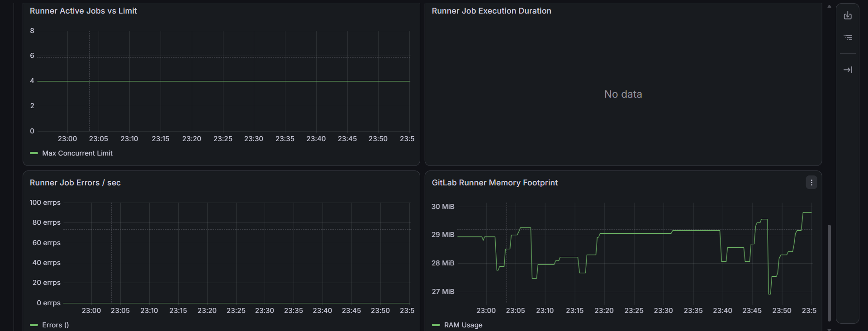Click the "0 errps" axis label

click(49, 303)
